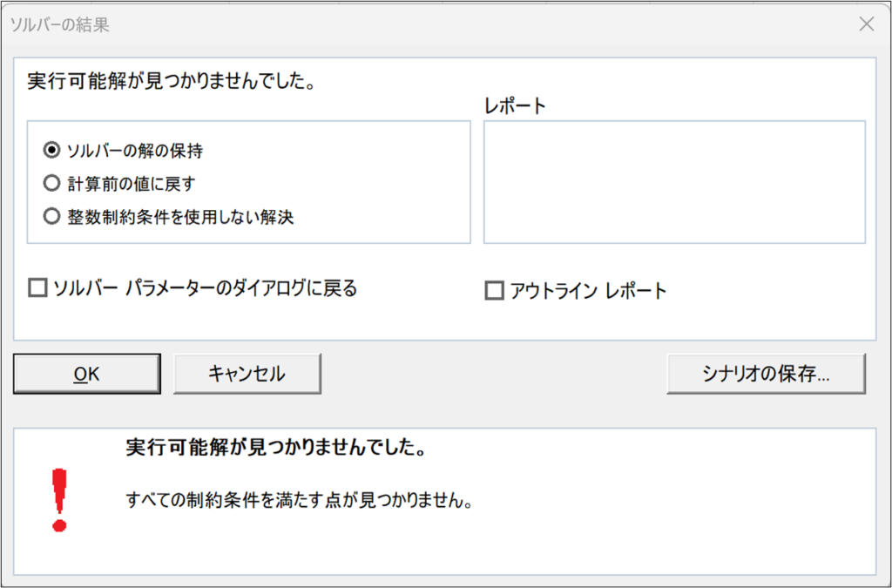Click the キャンセル button
The width and height of the screenshot is (892, 588).
(x=247, y=374)
